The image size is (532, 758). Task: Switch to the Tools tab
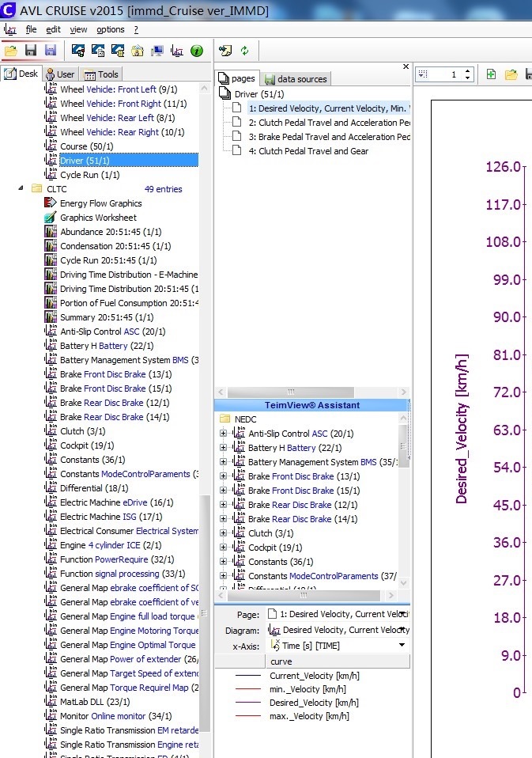point(101,74)
